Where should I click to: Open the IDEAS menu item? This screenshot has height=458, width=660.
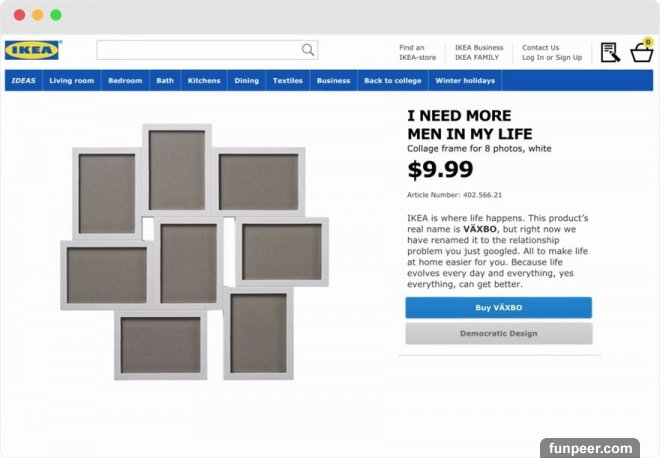click(23, 81)
